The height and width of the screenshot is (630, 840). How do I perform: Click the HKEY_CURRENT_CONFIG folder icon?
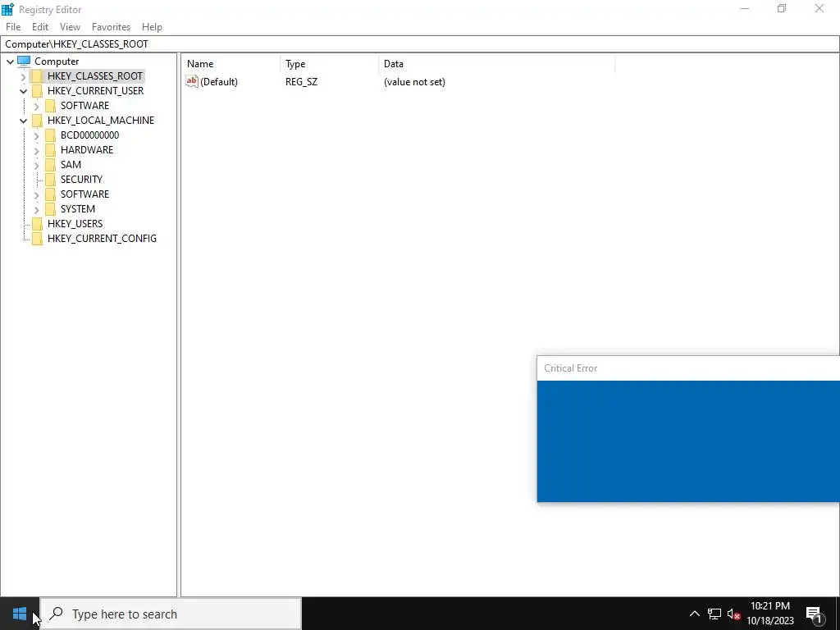point(37,239)
